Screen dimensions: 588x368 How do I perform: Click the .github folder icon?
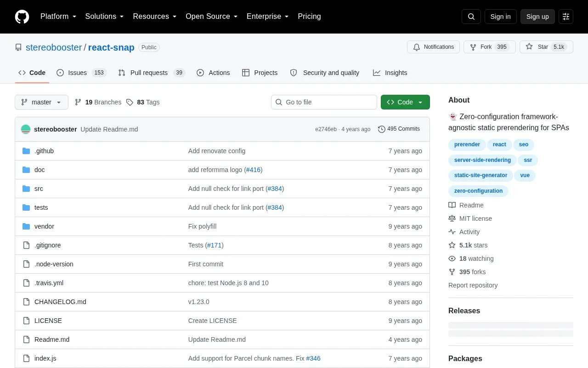pyautogui.click(x=26, y=151)
